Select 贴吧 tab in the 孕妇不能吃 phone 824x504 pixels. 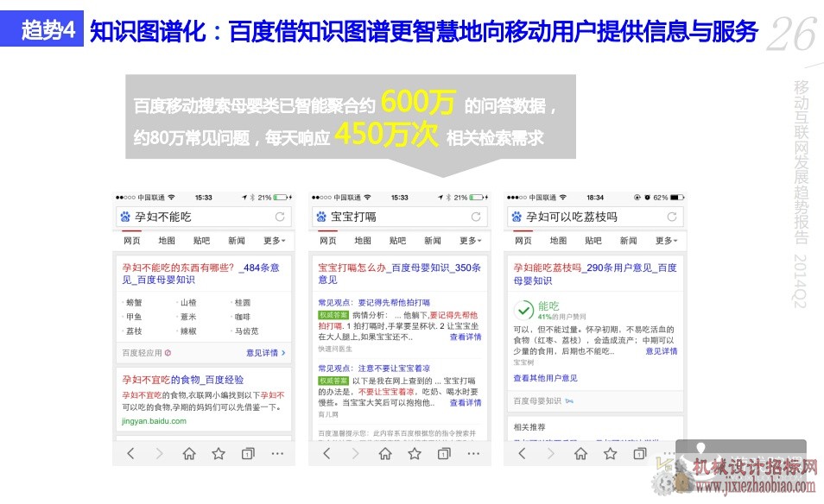[x=201, y=241]
